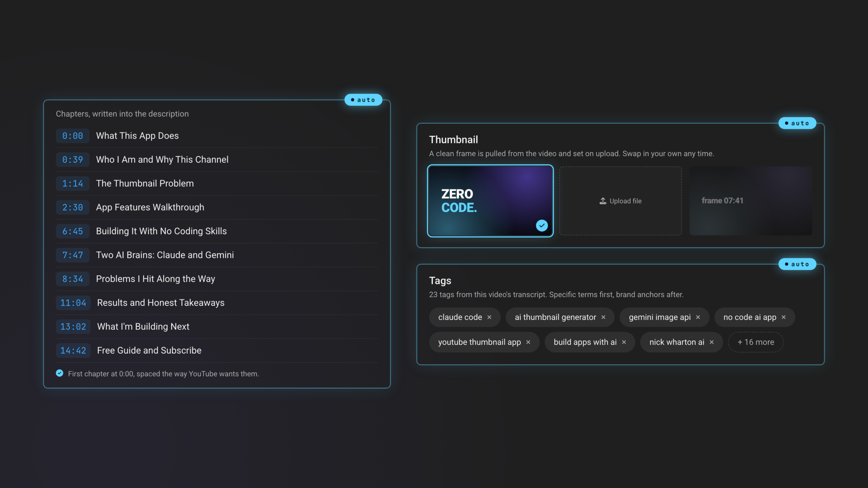The image size is (868, 488).
Task: Select chapter 'The Thumbnail Problem'
Action: pos(145,184)
